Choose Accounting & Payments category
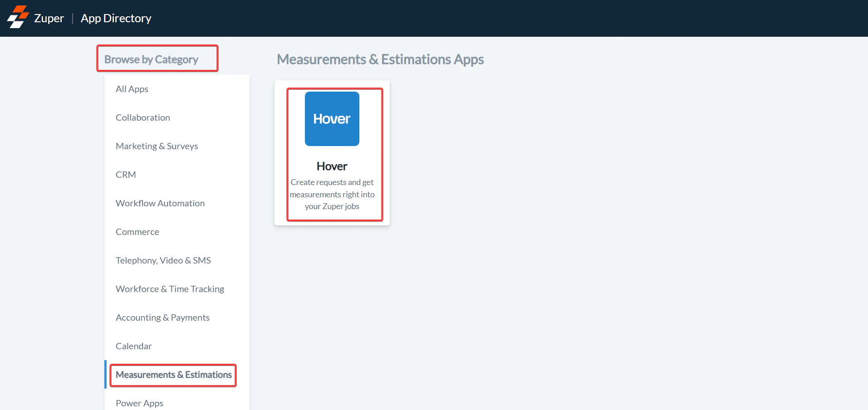The height and width of the screenshot is (410, 868). [162, 317]
